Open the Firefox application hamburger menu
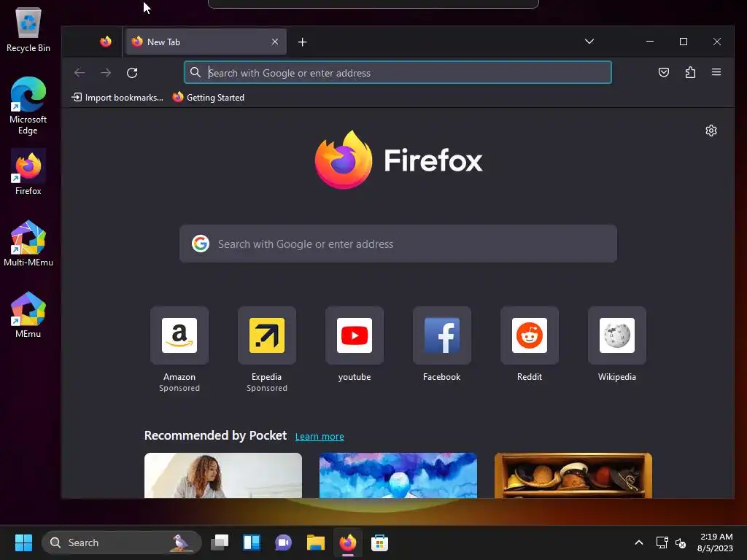The width and height of the screenshot is (747, 560). point(716,72)
